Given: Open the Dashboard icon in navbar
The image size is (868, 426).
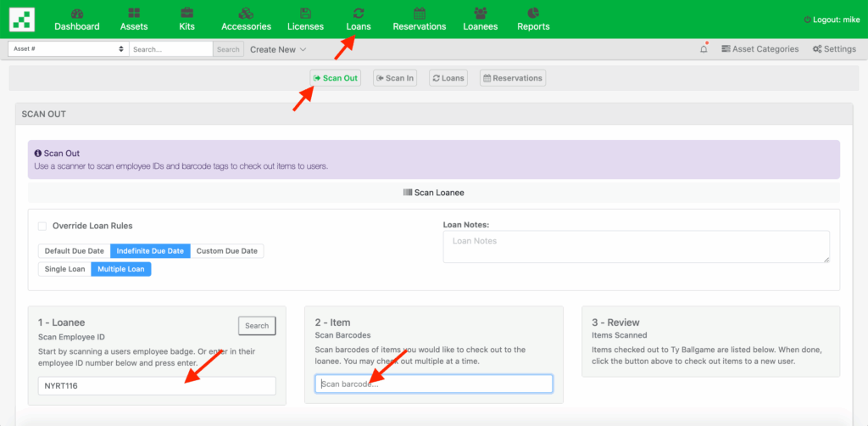Looking at the screenshot, I should pos(77,14).
